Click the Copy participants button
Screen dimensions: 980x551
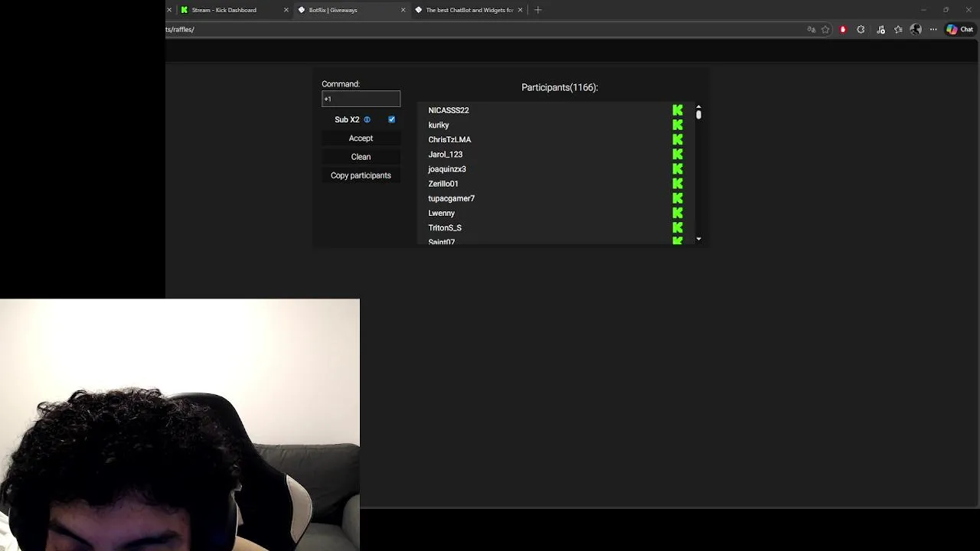(361, 175)
